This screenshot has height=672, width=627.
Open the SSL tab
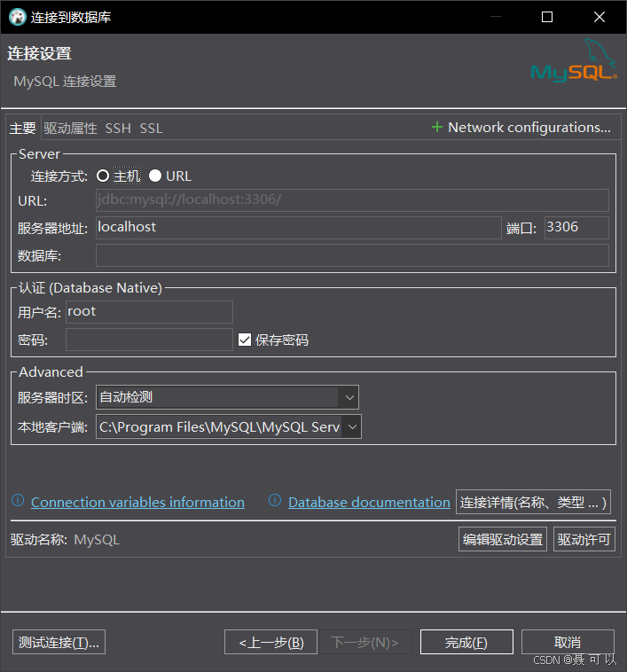pyautogui.click(x=151, y=129)
